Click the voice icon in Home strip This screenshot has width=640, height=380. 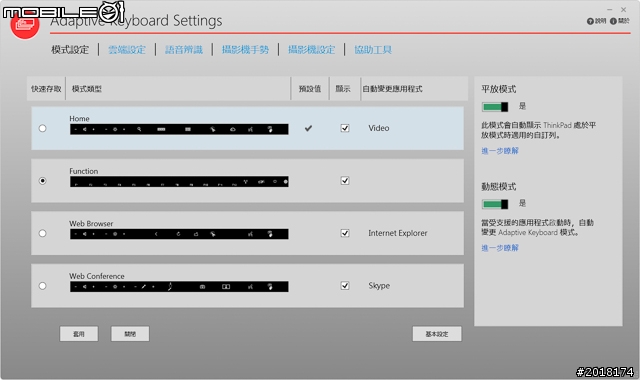click(x=250, y=129)
